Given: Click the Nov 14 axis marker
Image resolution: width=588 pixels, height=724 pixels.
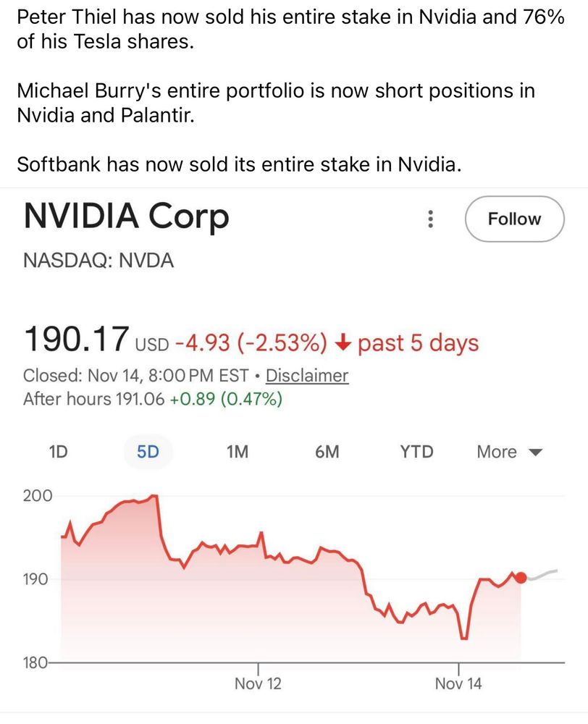Looking at the screenshot, I should 458,683.
